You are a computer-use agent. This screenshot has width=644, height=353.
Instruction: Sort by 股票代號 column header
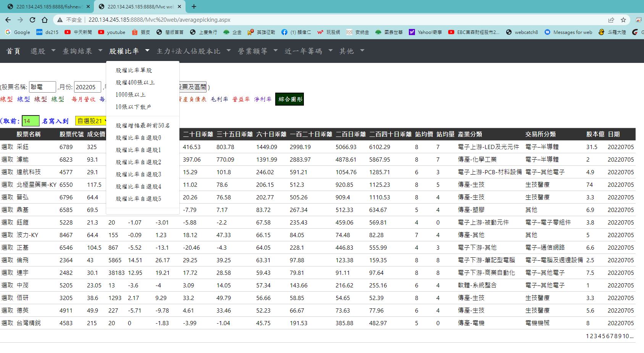(x=71, y=134)
